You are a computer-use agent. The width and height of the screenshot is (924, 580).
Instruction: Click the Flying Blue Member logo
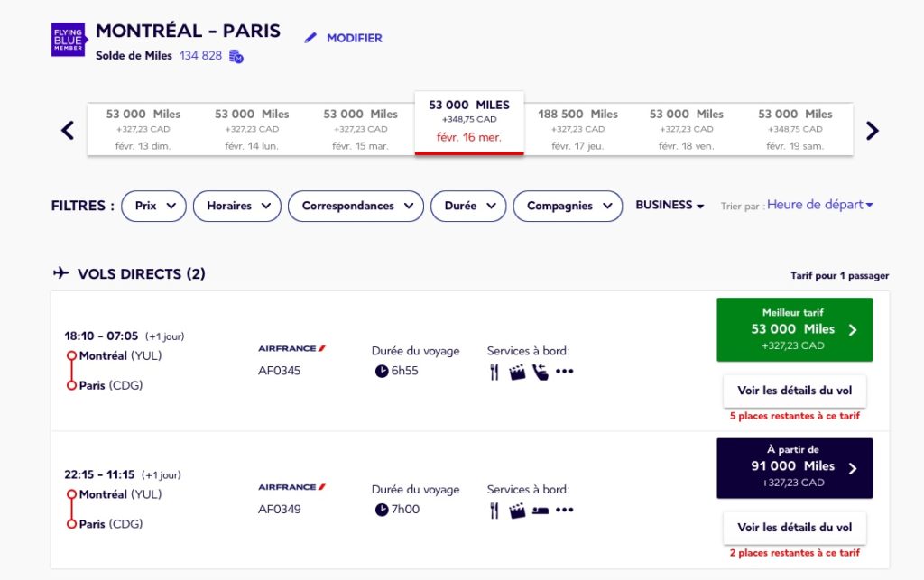(69, 38)
